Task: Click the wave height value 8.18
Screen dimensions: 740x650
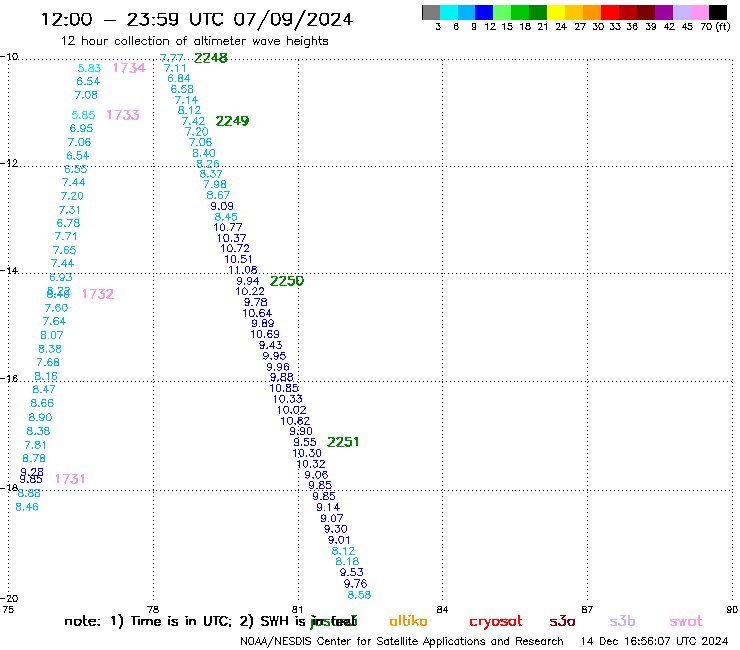Action: tap(347, 561)
